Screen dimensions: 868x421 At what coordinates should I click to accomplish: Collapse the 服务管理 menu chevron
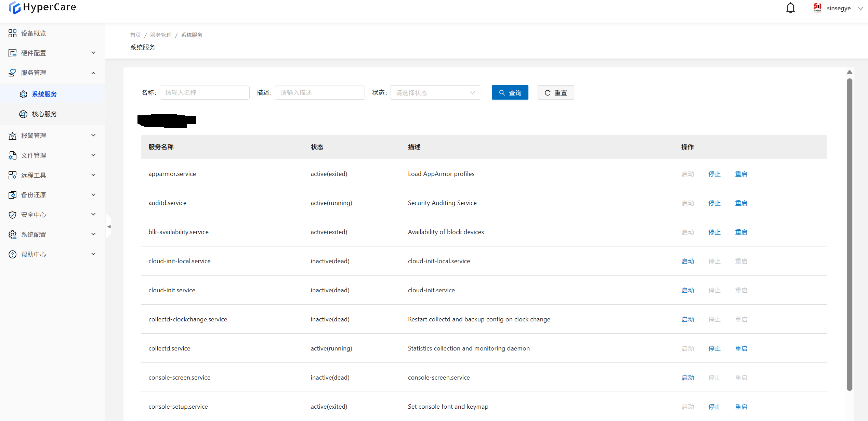[x=93, y=73]
